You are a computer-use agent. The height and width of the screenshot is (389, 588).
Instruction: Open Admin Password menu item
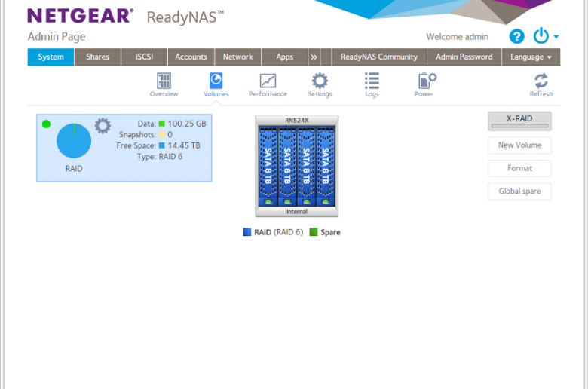pos(464,57)
